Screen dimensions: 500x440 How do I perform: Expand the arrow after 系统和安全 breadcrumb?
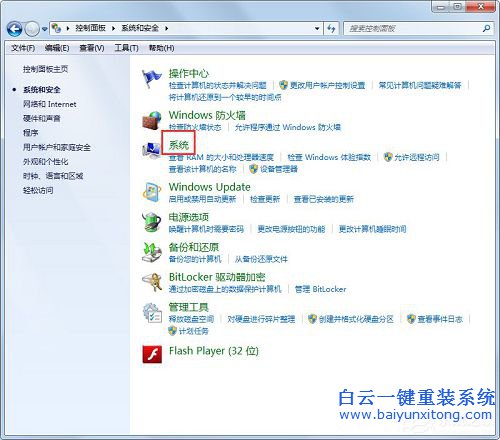point(166,29)
